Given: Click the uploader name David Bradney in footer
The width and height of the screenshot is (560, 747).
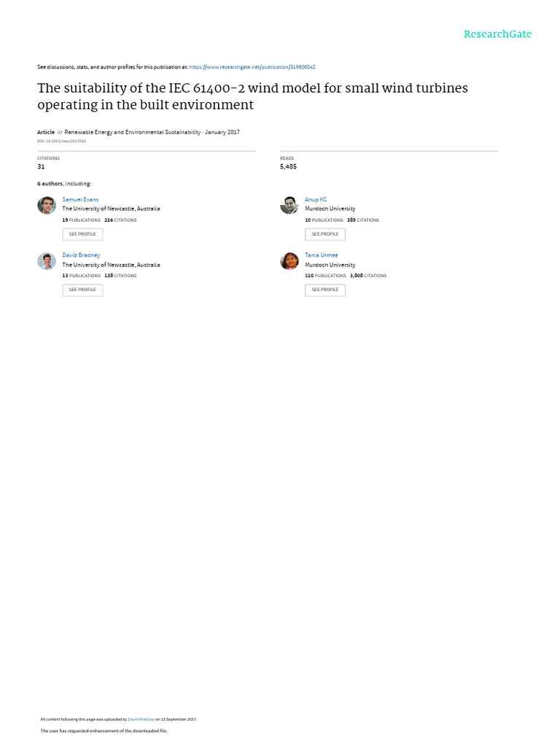Looking at the screenshot, I should pos(141,719).
